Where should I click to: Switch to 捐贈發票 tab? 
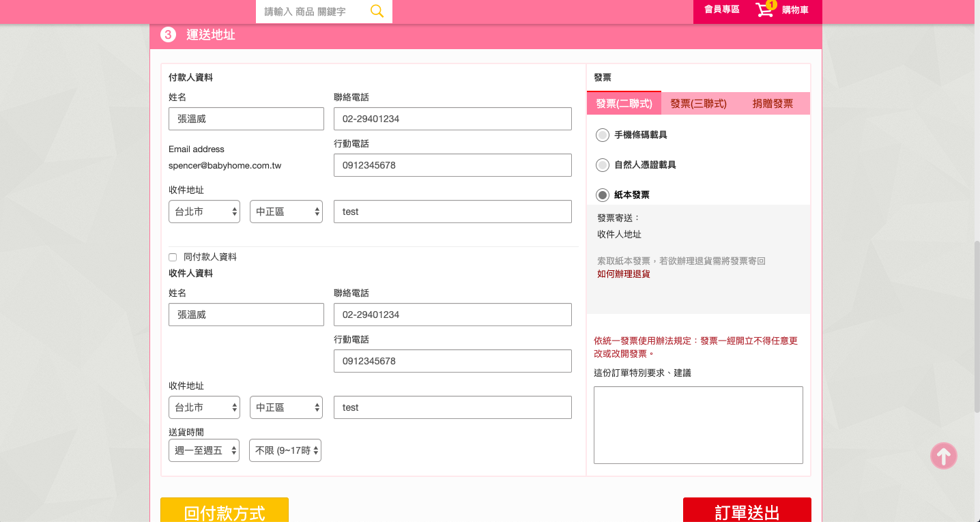tap(773, 104)
